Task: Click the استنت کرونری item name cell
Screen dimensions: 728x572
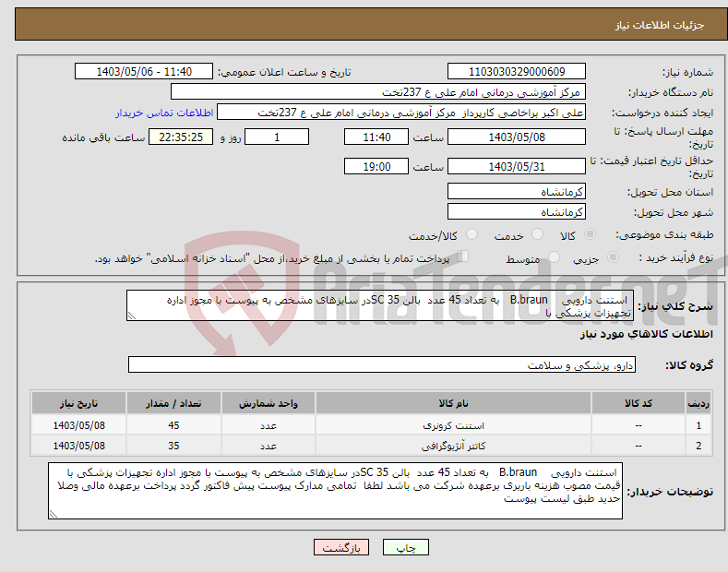Action: (454, 425)
